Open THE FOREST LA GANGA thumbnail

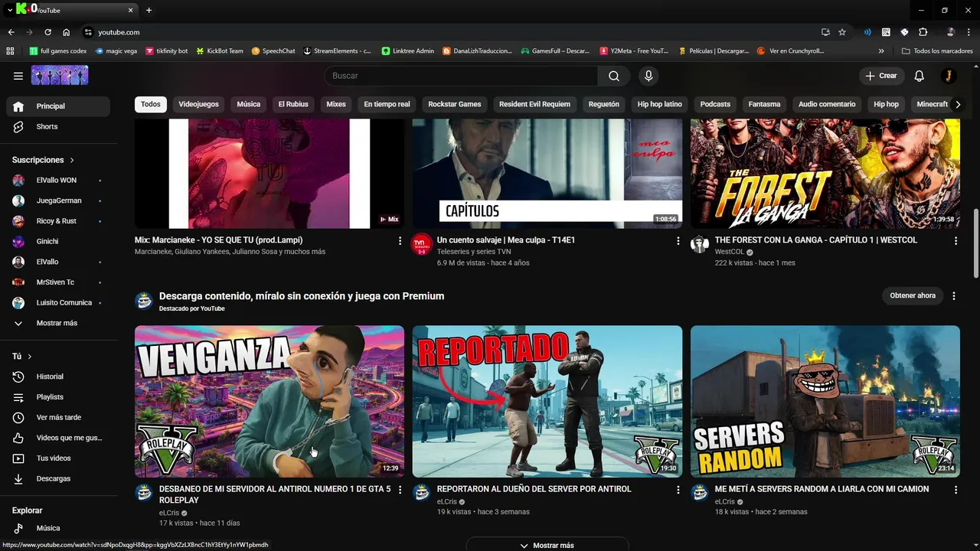click(825, 174)
